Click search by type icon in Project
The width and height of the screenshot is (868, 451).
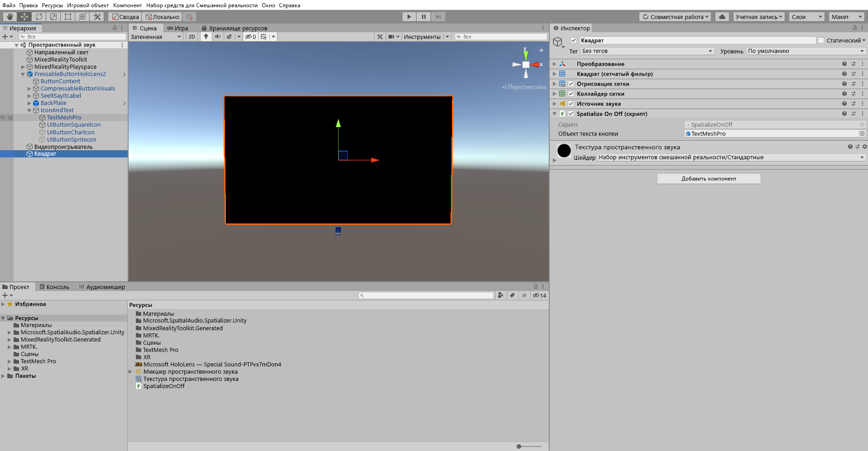(x=501, y=295)
